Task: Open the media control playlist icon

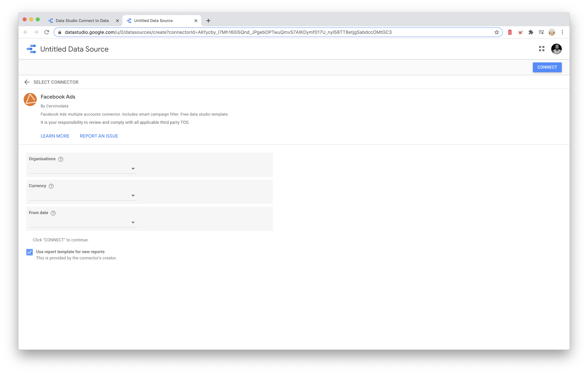Action: (541, 32)
